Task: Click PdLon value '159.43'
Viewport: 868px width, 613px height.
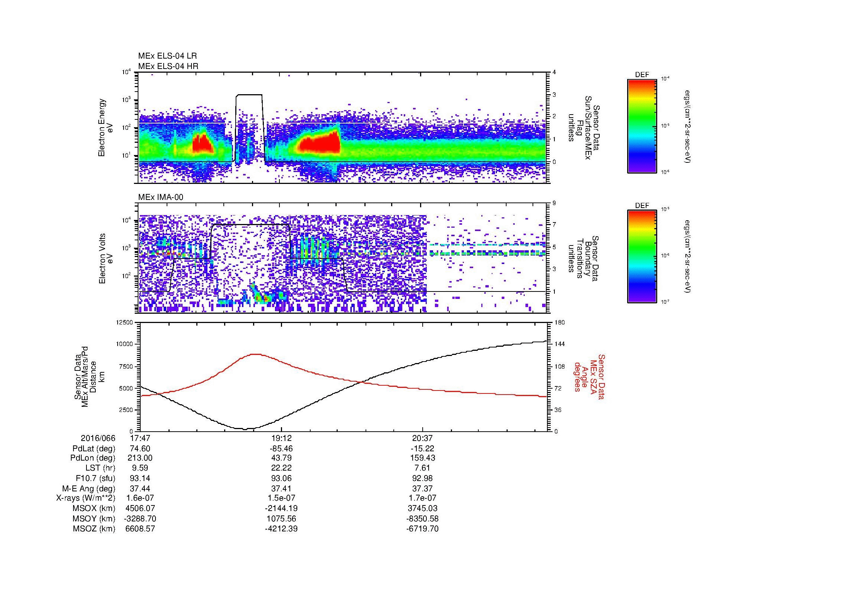Action: 422,458
